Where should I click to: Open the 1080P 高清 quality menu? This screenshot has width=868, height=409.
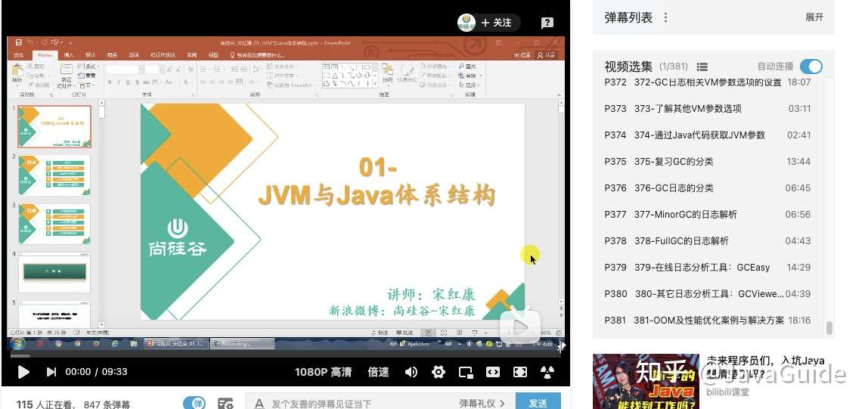click(x=323, y=372)
